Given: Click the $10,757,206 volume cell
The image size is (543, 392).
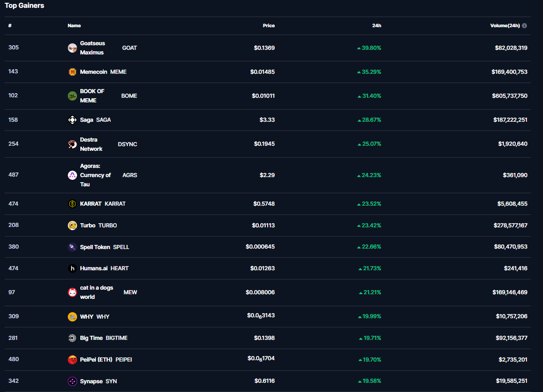Looking at the screenshot, I should pyautogui.click(x=512, y=316).
